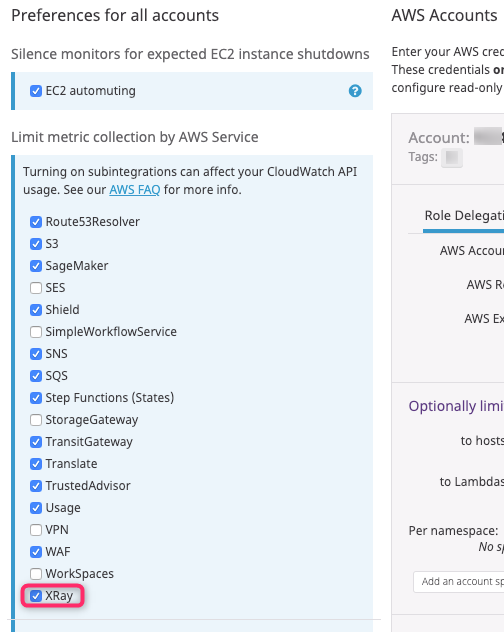Click the 'Account:' label text
504x632 pixels.
coord(439,138)
